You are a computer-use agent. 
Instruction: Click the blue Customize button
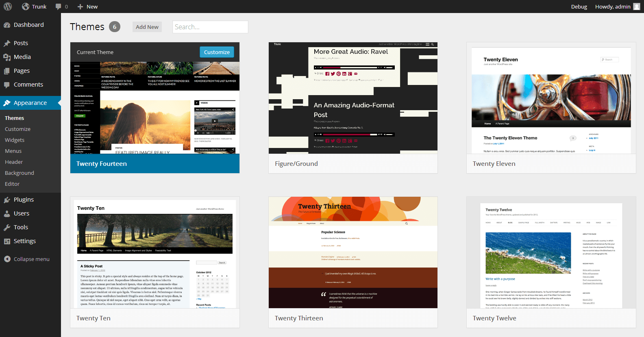[217, 52]
